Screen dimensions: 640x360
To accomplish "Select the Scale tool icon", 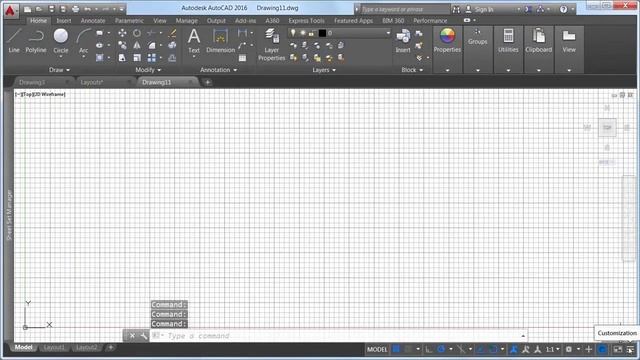I will coord(137,58).
